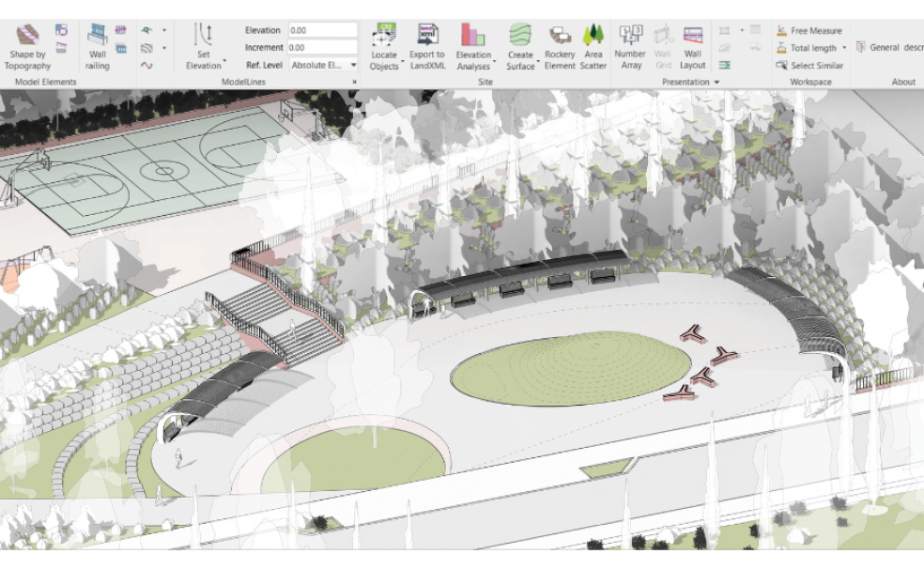Viewport: 924px width, 569px height.
Task: Click the Wall Layout tool
Action: tap(693, 46)
